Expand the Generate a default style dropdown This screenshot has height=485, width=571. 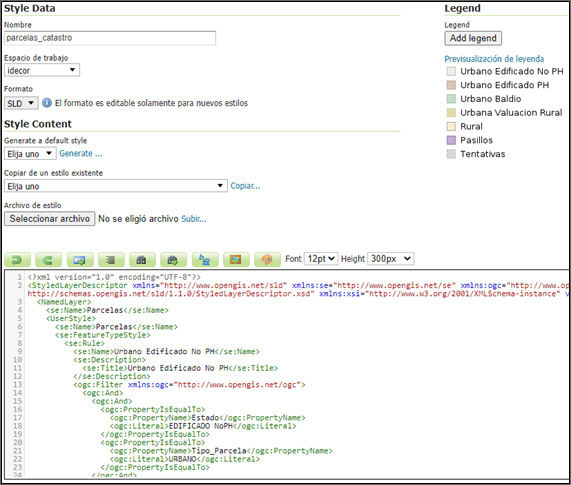point(30,154)
